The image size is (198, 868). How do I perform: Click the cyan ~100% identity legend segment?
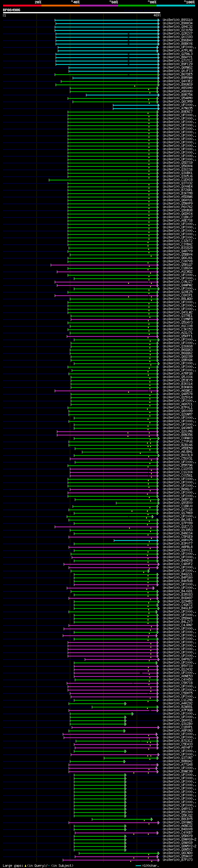pos(176,5)
